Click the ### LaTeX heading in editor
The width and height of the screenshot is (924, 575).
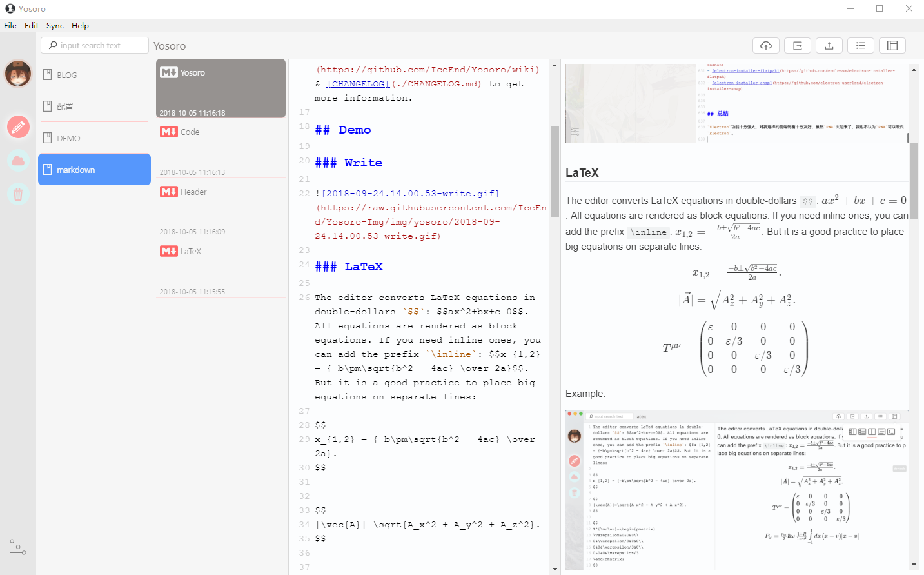(349, 267)
